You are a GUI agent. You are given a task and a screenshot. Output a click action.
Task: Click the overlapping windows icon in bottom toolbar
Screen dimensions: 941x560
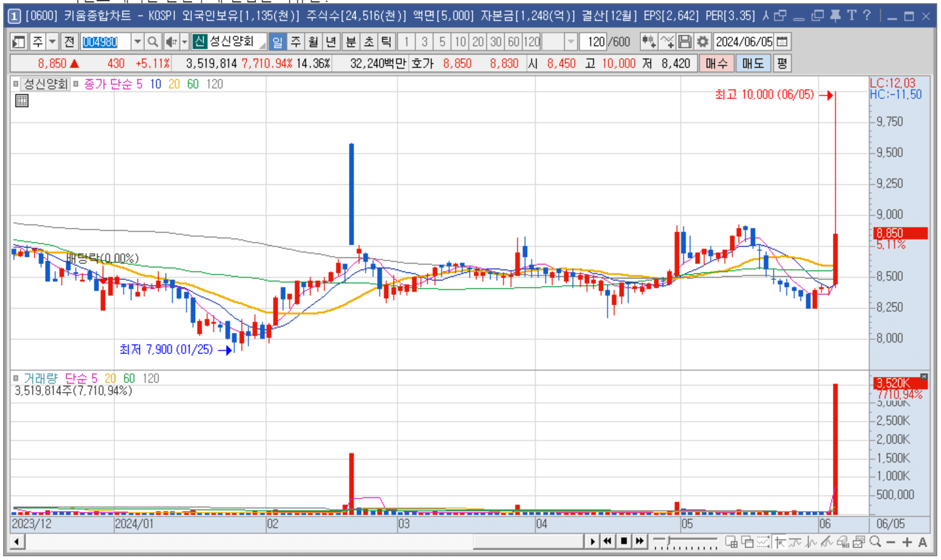[x=747, y=542]
